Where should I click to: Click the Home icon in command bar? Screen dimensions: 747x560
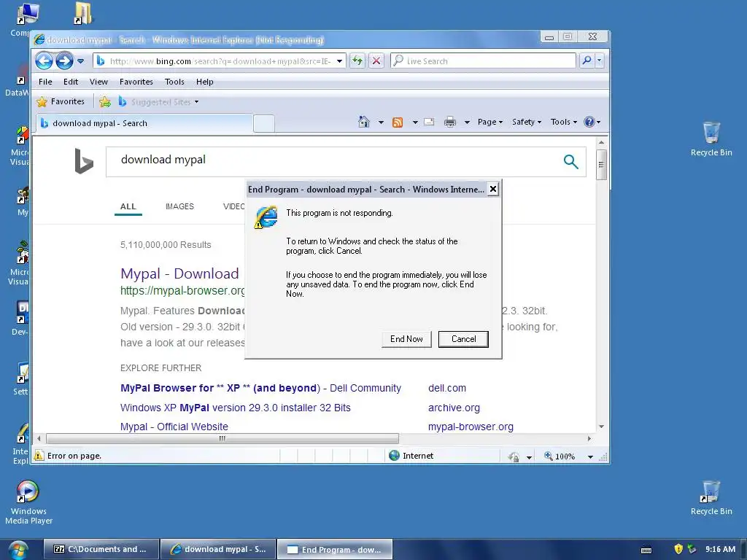(x=363, y=122)
